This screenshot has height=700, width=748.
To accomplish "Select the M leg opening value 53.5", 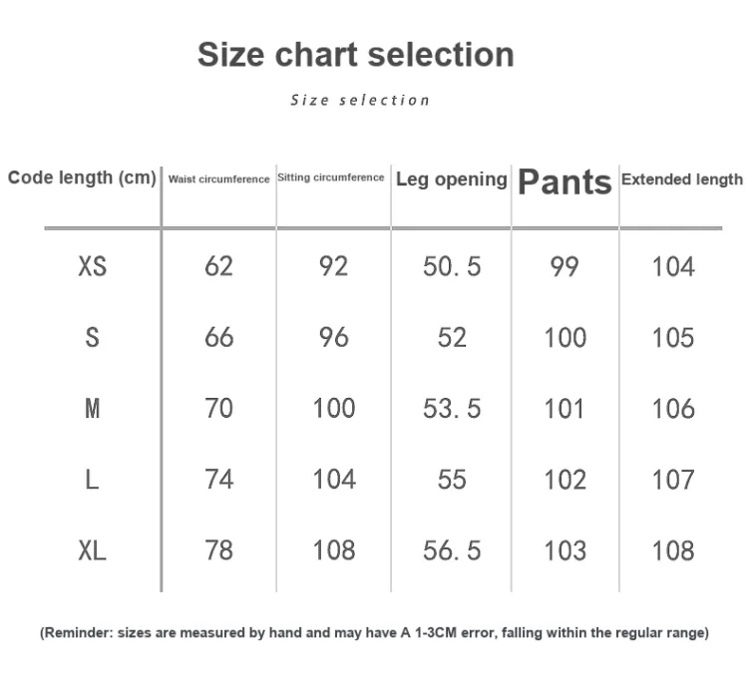I will [452, 409].
